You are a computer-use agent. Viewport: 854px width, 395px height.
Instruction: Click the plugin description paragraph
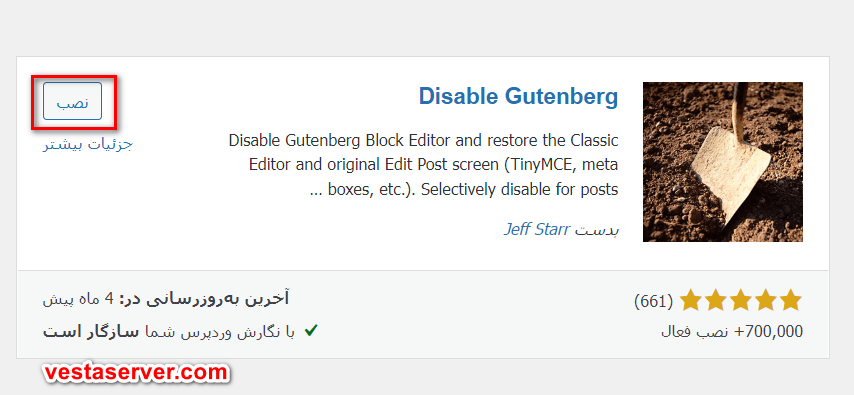click(423, 165)
